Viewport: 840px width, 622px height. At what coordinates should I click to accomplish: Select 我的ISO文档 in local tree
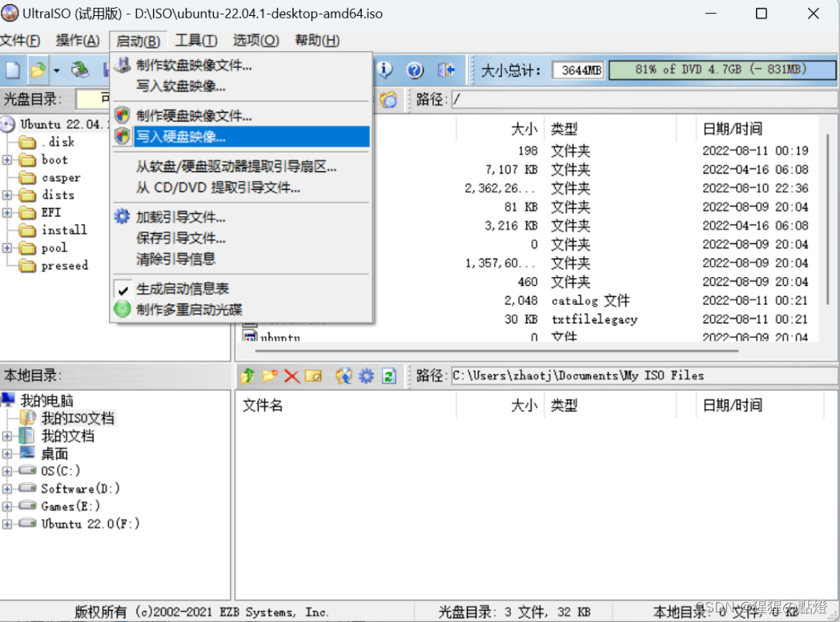pyautogui.click(x=78, y=418)
